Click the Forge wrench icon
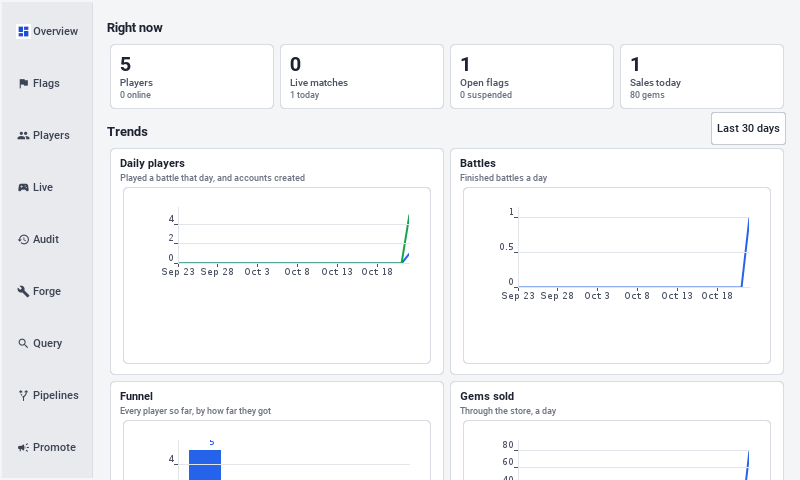 click(23, 292)
